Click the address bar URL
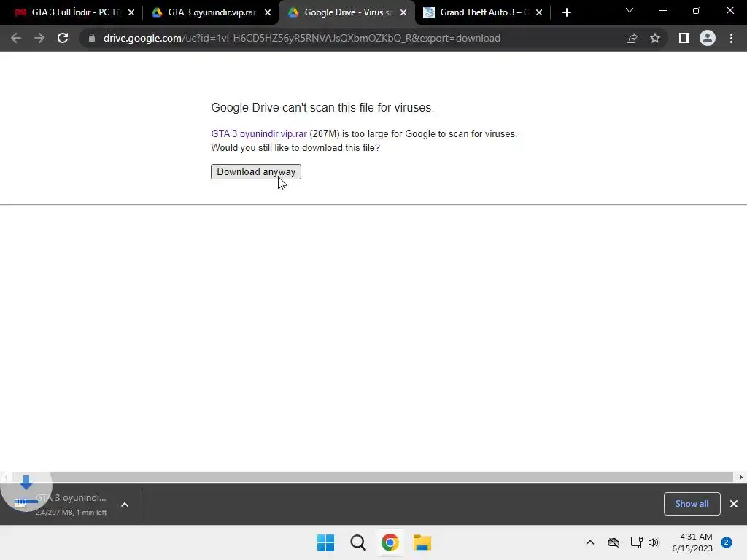This screenshot has width=747, height=560. tap(301, 38)
